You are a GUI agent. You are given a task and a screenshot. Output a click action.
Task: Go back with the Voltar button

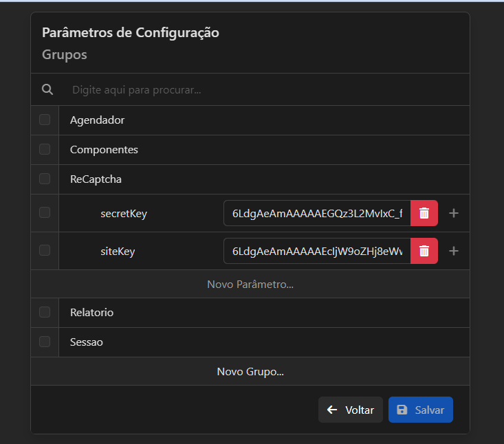click(x=351, y=410)
